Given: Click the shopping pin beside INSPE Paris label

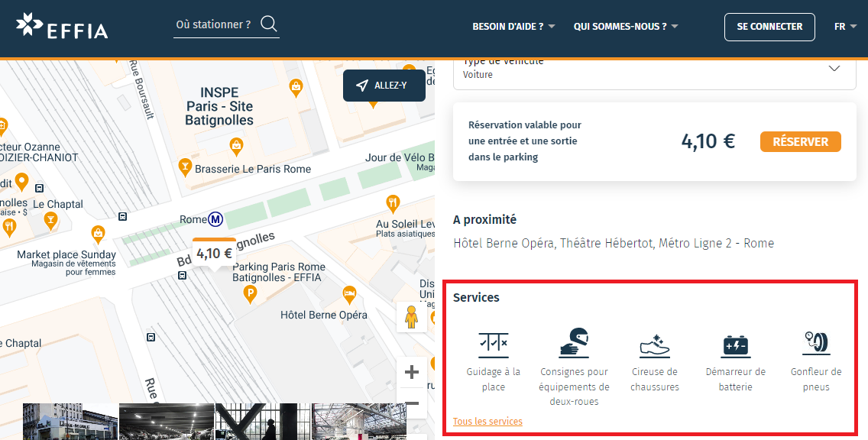Looking at the screenshot, I should click(x=296, y=87).
